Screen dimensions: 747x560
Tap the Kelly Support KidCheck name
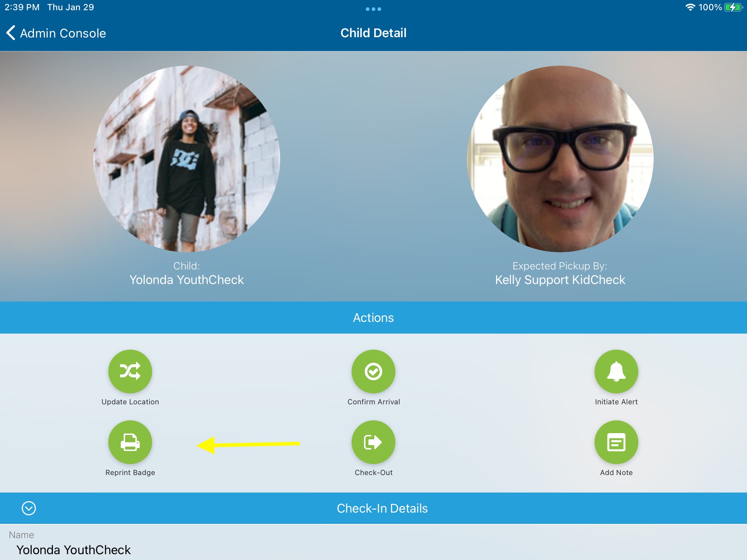click(560, 280)
